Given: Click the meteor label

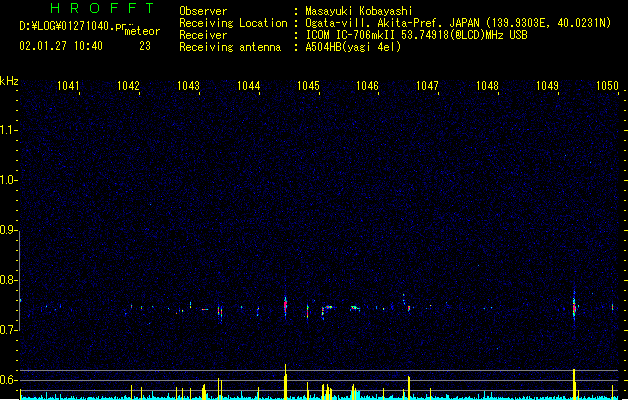Looking at the screenshot, I should pos(142,31).
